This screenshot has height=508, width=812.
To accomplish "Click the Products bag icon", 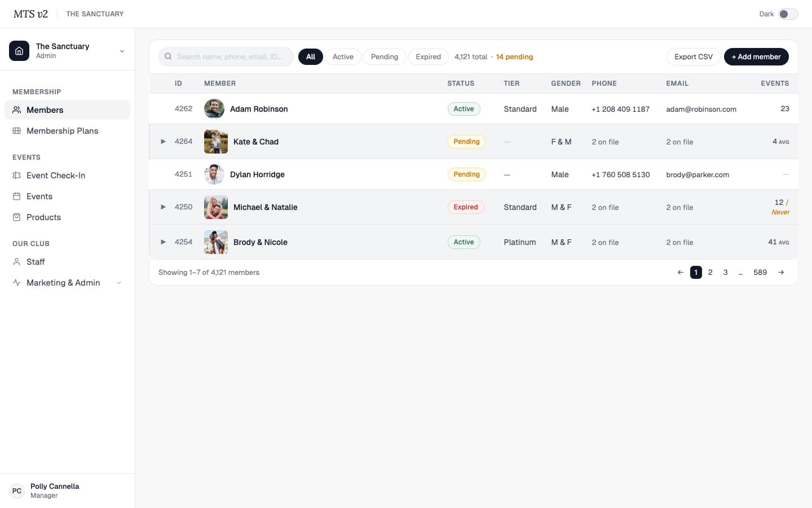I will click(x=17, y=217).
